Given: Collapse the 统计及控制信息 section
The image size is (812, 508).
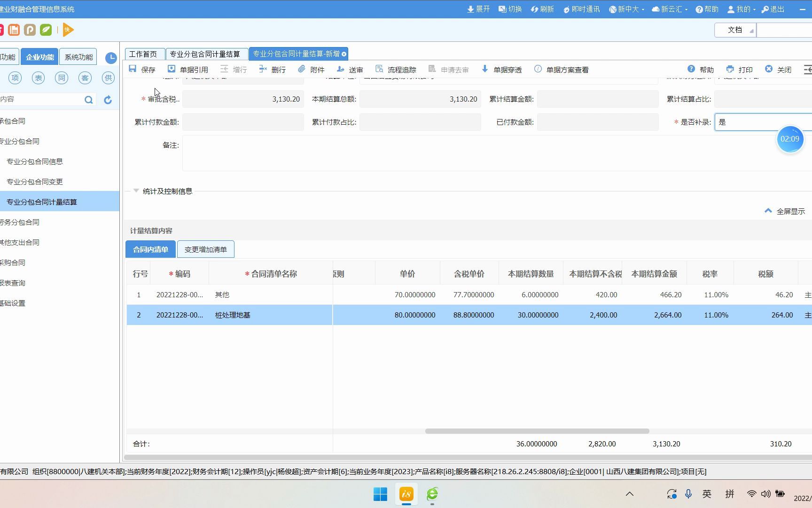Looking at the screenshot, I should tap(136, 190).
